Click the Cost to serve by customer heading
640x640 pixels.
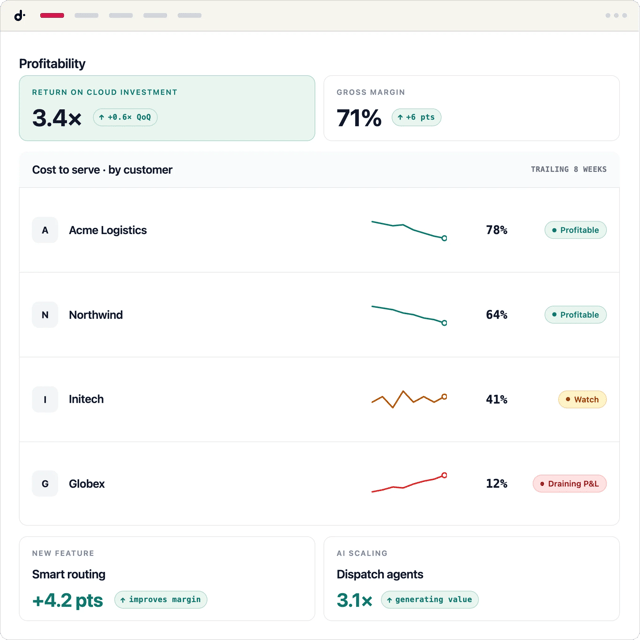coord(102,170)
